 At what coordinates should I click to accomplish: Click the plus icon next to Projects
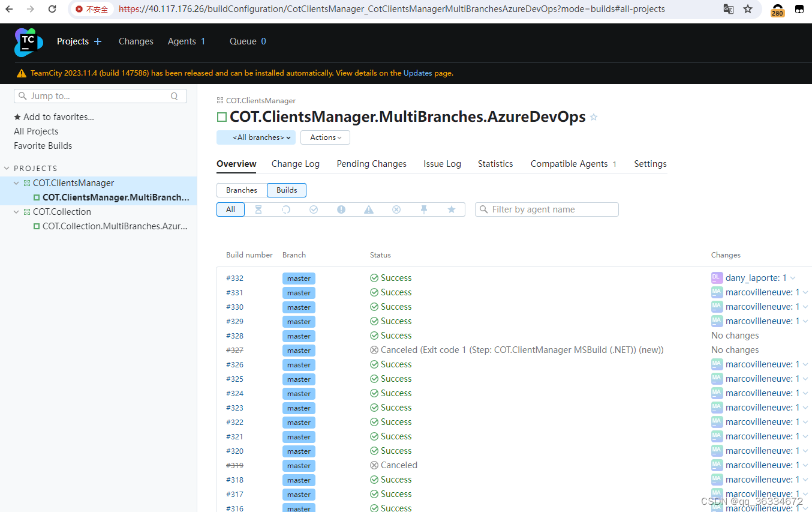click(98, 41)
